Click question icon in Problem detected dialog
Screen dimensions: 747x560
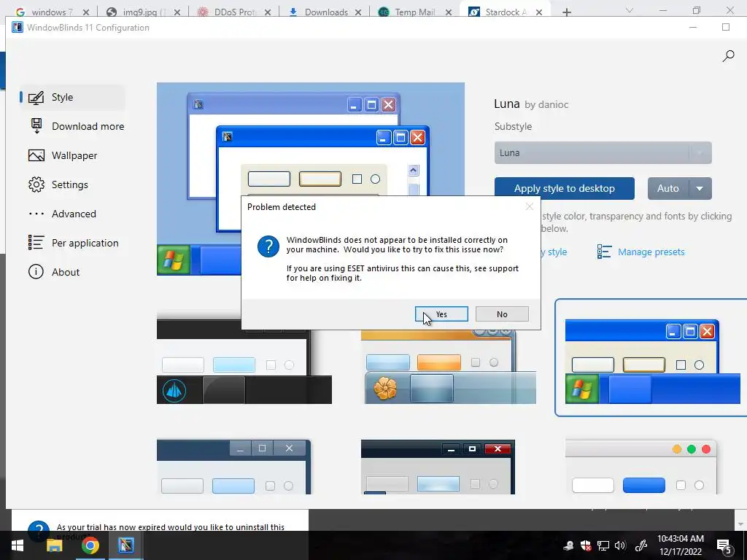268,246
